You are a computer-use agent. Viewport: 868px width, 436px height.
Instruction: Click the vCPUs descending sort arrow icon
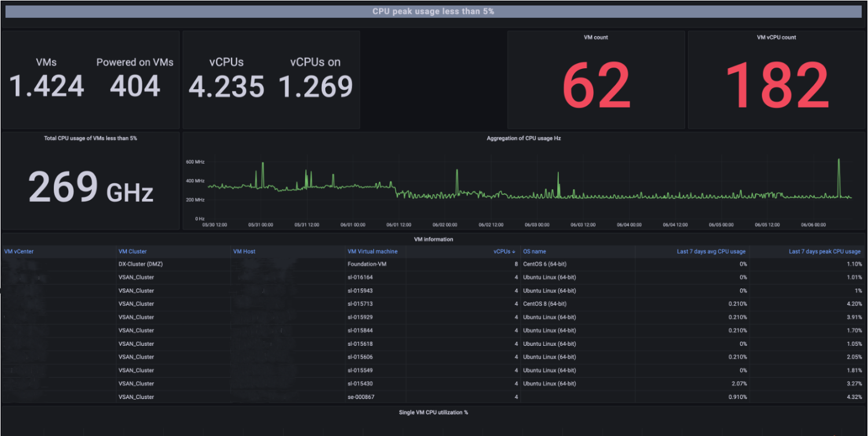(514, 252)
